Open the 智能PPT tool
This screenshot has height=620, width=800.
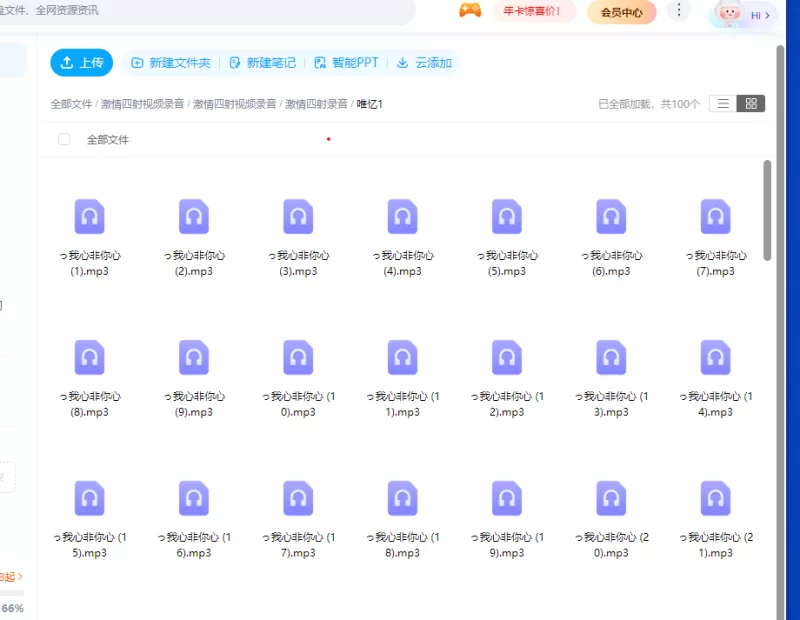click(346, 63)
